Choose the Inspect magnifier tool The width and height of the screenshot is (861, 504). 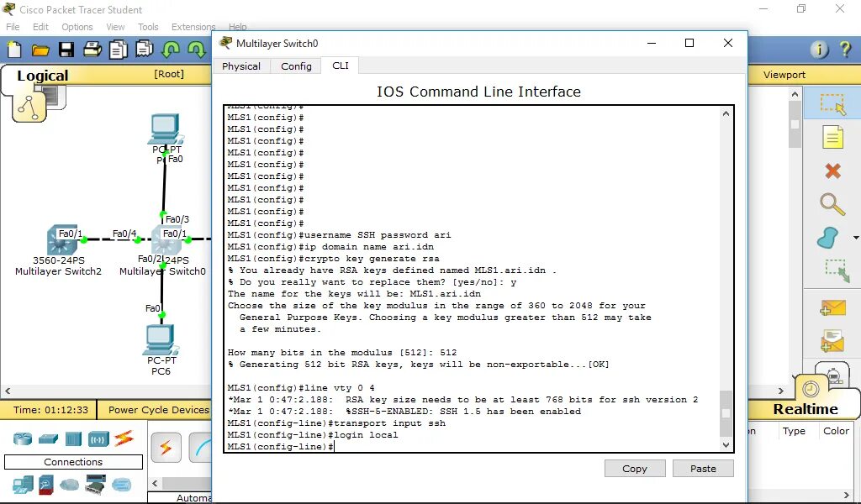point(832,204)
